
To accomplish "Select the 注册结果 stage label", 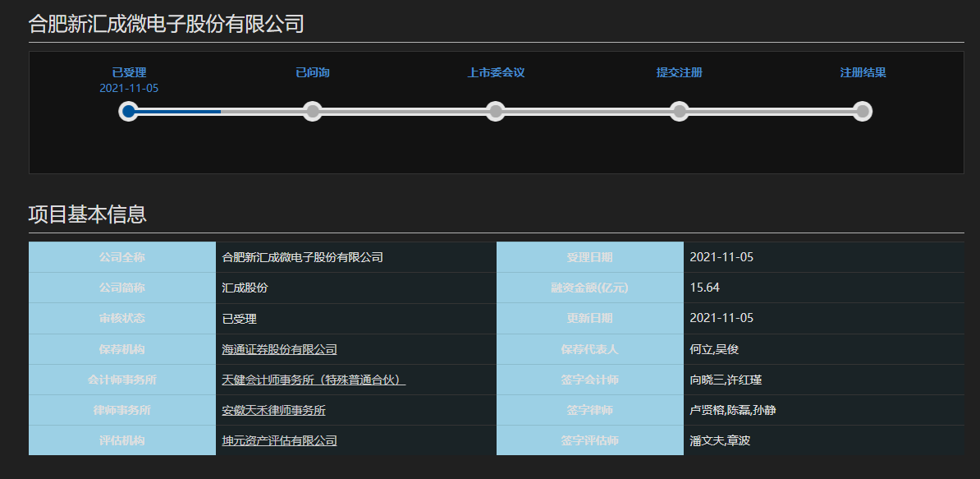I will (x=863, y=72).
